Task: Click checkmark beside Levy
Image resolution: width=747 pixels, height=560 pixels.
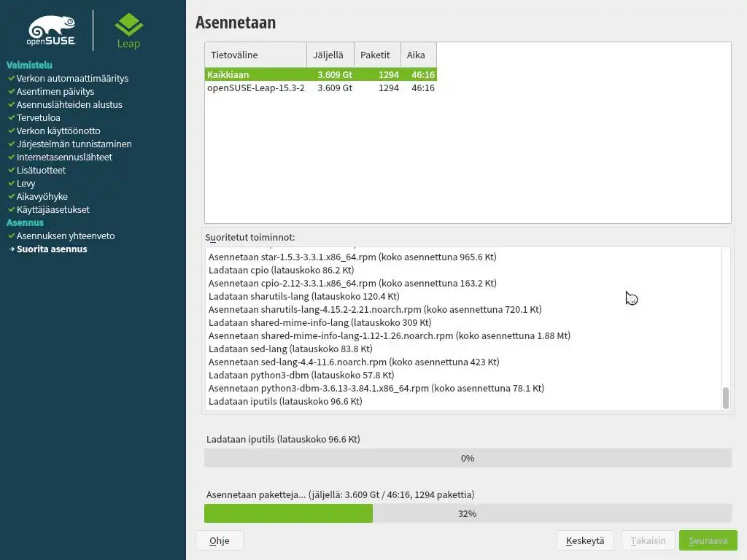Action: coord(12,183)
